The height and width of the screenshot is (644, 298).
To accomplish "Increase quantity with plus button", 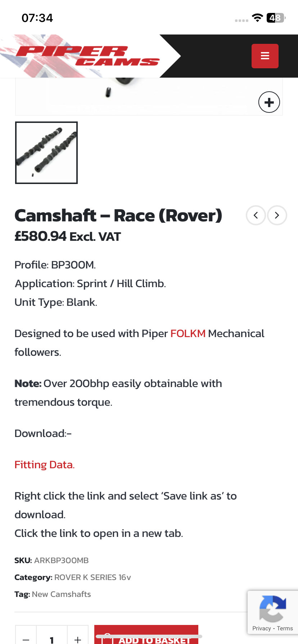I will coord(78,639).
